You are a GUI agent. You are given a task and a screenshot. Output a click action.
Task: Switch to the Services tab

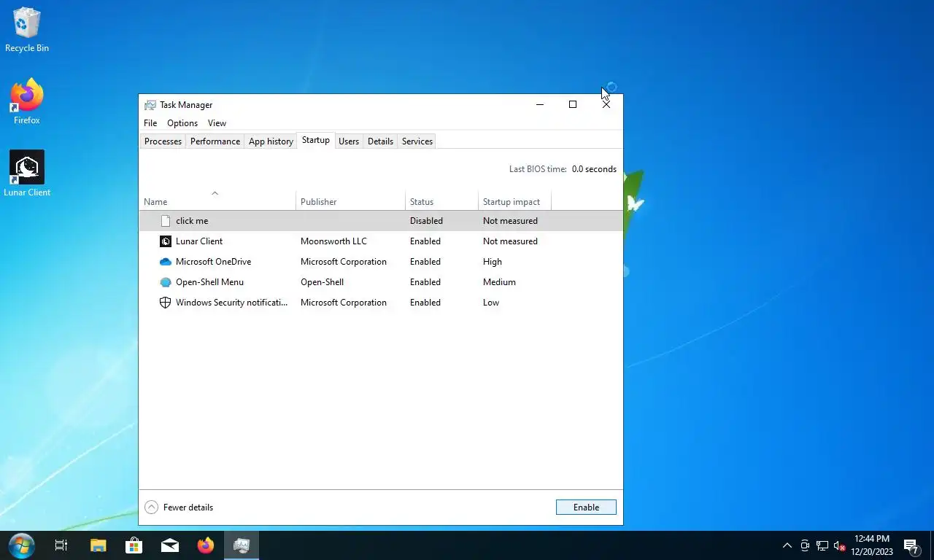417,141
